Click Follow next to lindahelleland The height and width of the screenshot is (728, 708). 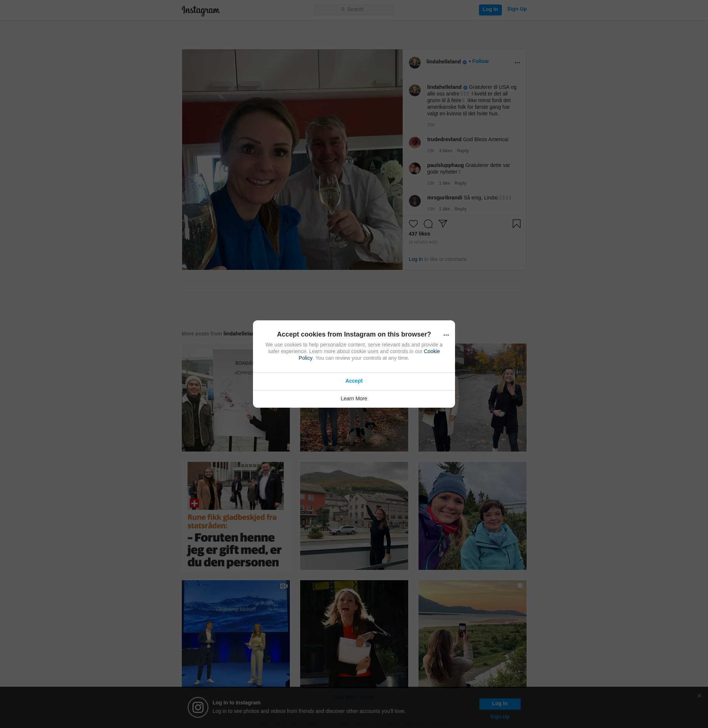[480, 61]
